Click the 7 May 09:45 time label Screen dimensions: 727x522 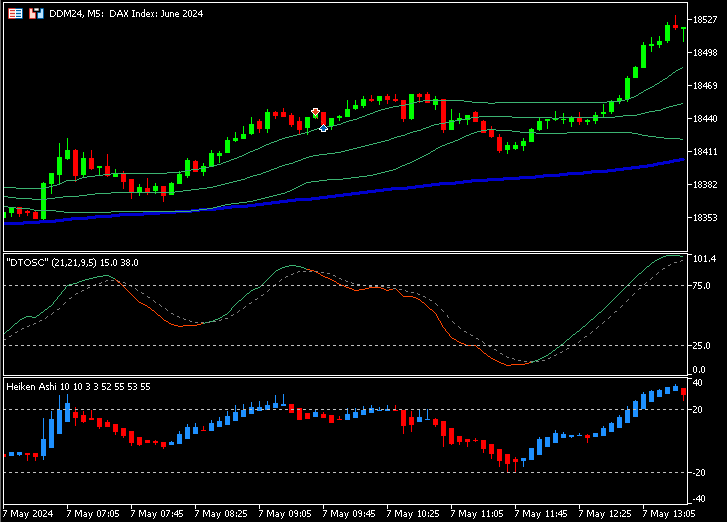point(349,514)
